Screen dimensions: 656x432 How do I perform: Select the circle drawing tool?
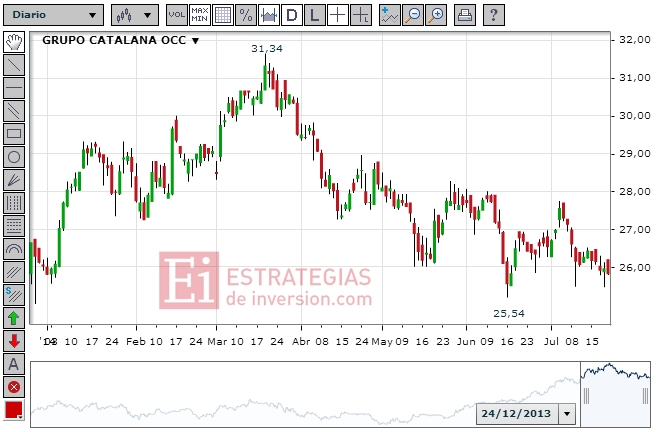tap(14, 157)
